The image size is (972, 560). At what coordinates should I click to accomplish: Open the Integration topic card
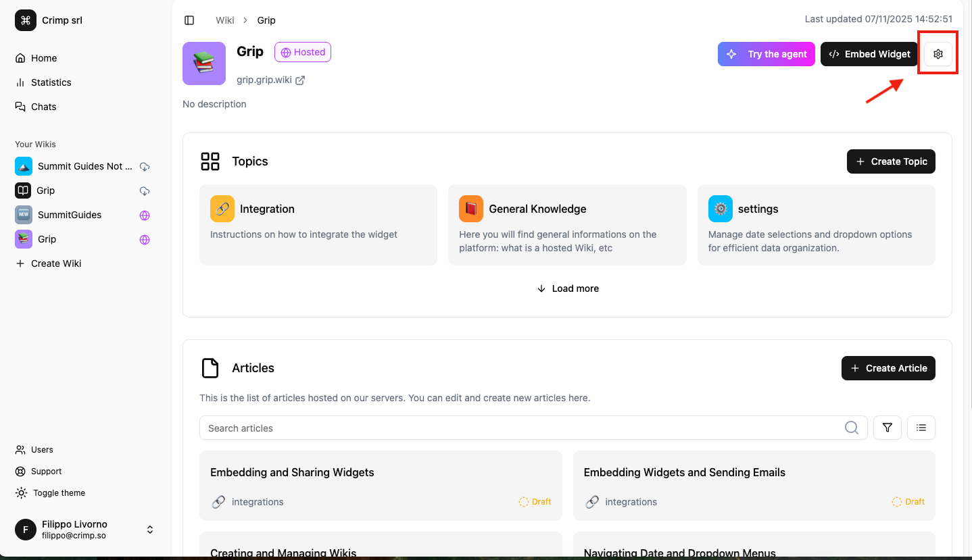tap(318, 224)
